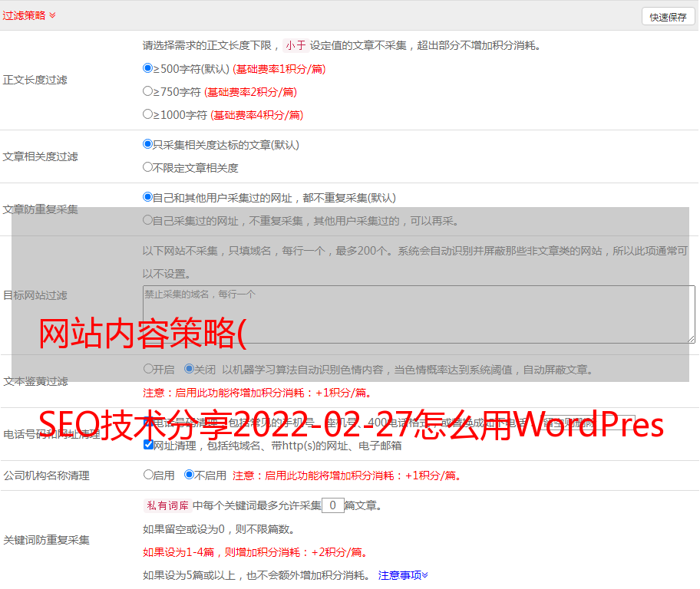Click the 文本鉴黄过滤 row label
The width and height of the screenshot is (700, 589).
(x=36, y=381)
